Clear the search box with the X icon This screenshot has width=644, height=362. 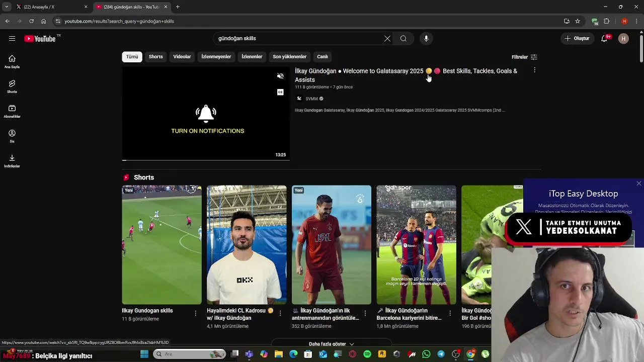(387, 38)
